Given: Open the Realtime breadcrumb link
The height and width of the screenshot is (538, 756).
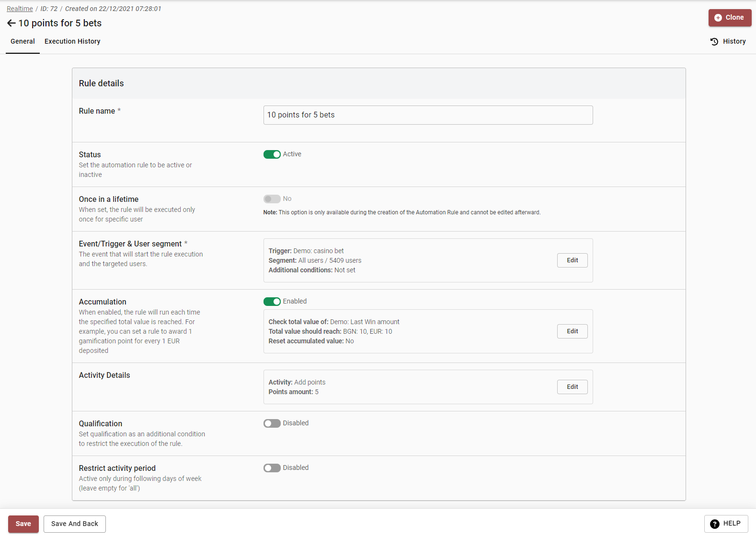Looking at the screenshot, I should click(20, 9).
